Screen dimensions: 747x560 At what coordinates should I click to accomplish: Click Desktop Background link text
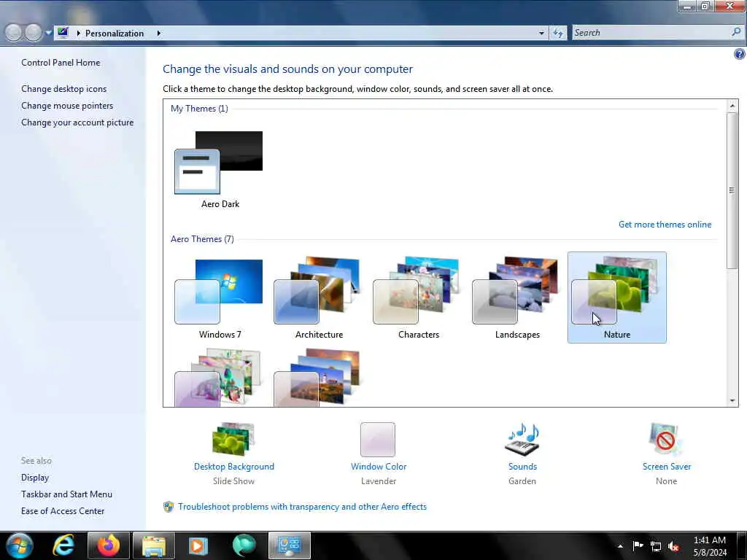tap(234, 467)
